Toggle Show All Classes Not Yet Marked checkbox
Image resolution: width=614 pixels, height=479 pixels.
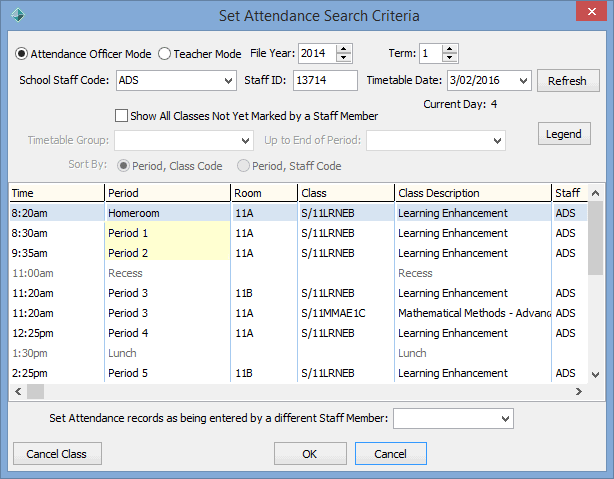point(121,116)
